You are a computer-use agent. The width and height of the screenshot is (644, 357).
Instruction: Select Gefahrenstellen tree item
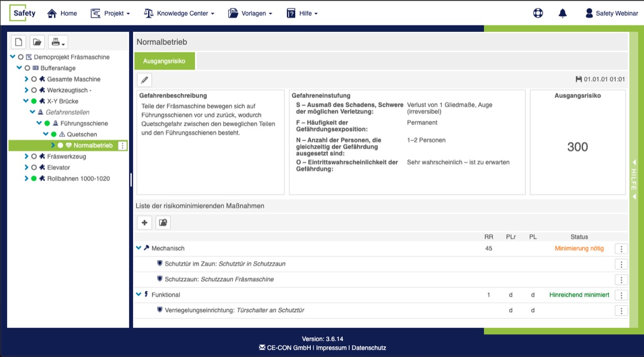pyautogui.click(x=68, y=112)
